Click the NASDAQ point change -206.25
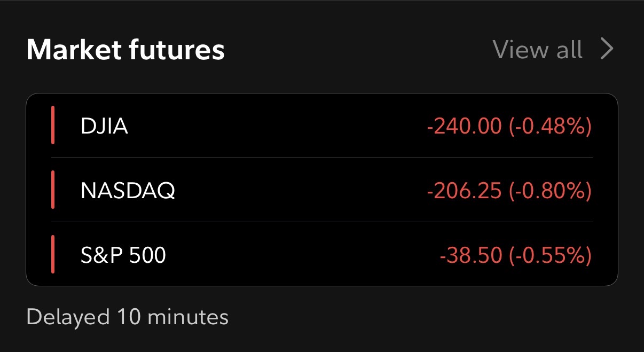The image size is (644, 352). 464,191
